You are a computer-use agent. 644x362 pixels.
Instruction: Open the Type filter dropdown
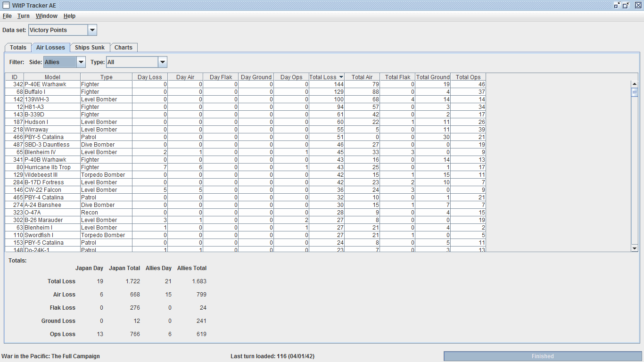tap(163, 62)
